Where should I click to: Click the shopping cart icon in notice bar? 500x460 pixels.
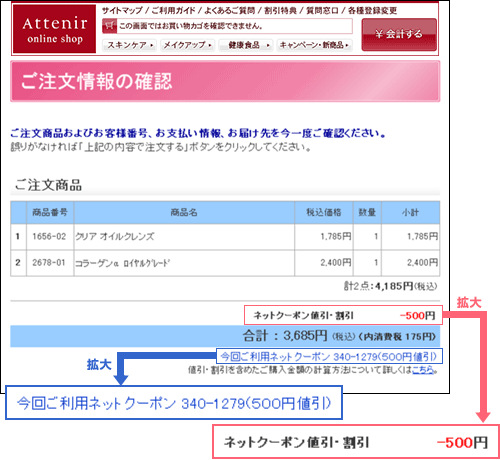(x=109, y=26)
